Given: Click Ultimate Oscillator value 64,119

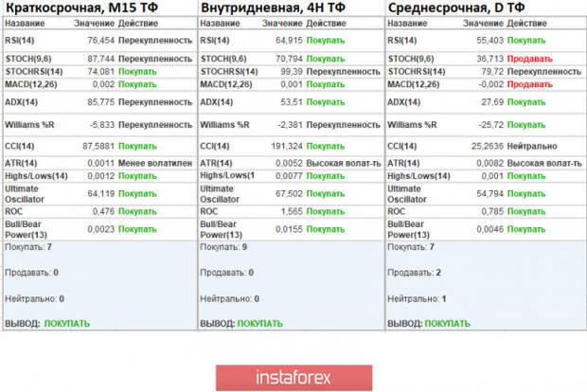Looking at the screenshot, I should click(x=100, y=194).
